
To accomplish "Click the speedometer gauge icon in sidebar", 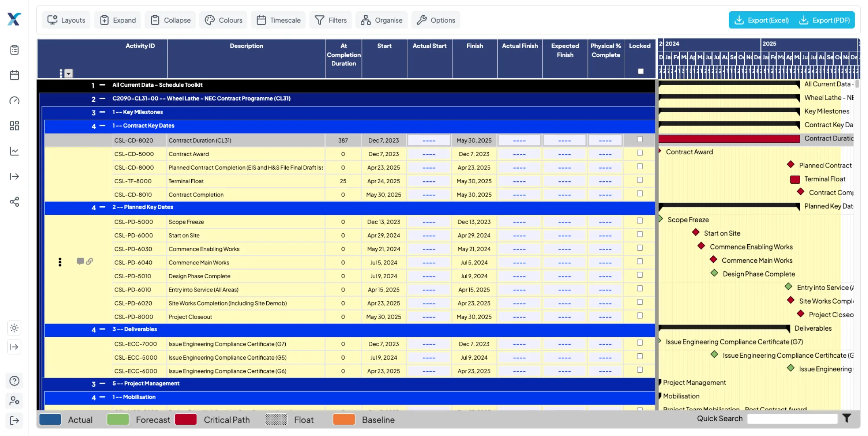I will point(15,101).
